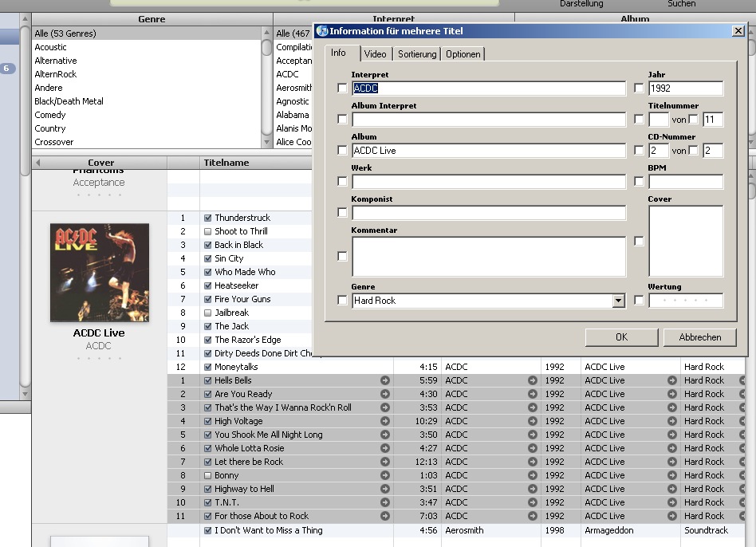Image resolution: width=756 pixels, height=547 pixels.
Task: Click arrow icon beside That's the Way I Wanna Rock'n Roll
Action: pos(384,407)
